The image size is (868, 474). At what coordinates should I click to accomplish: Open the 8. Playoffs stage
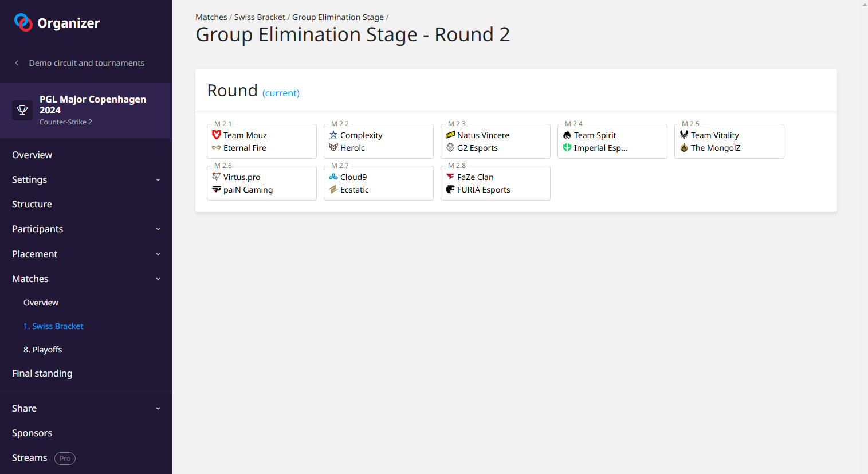tap(42, 350)
